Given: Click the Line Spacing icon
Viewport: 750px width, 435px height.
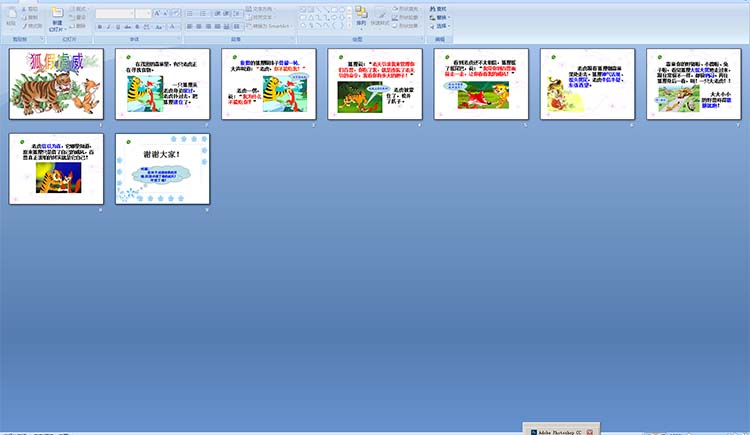Looking at the screenshot, I should point(237,14).
